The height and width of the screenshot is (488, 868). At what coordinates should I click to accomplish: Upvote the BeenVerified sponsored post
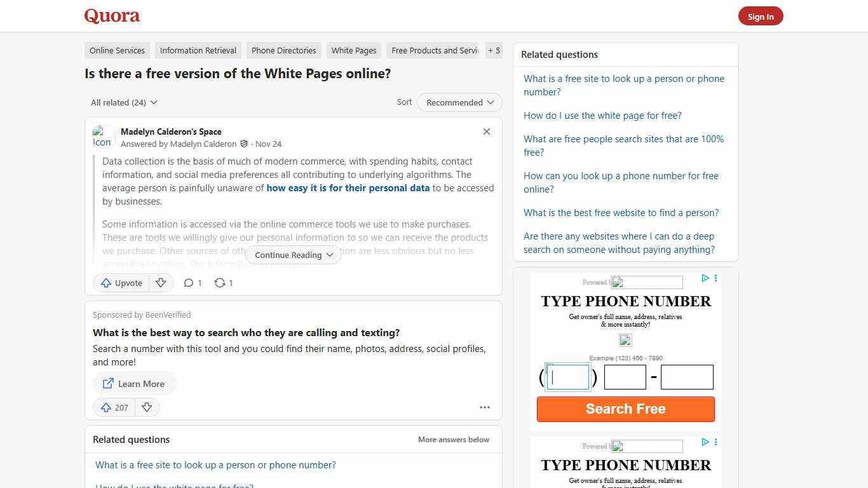pyautogui.click(x=113, y=407)
